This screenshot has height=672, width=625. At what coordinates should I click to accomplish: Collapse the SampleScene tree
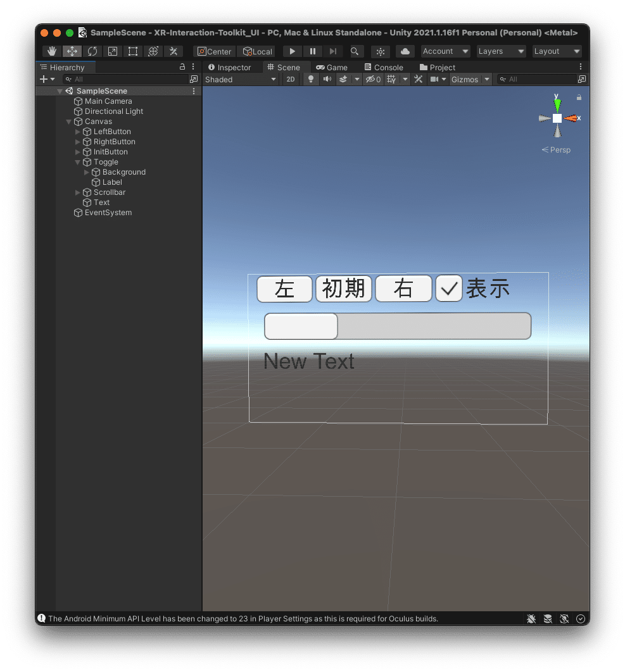tap(60, 91)
